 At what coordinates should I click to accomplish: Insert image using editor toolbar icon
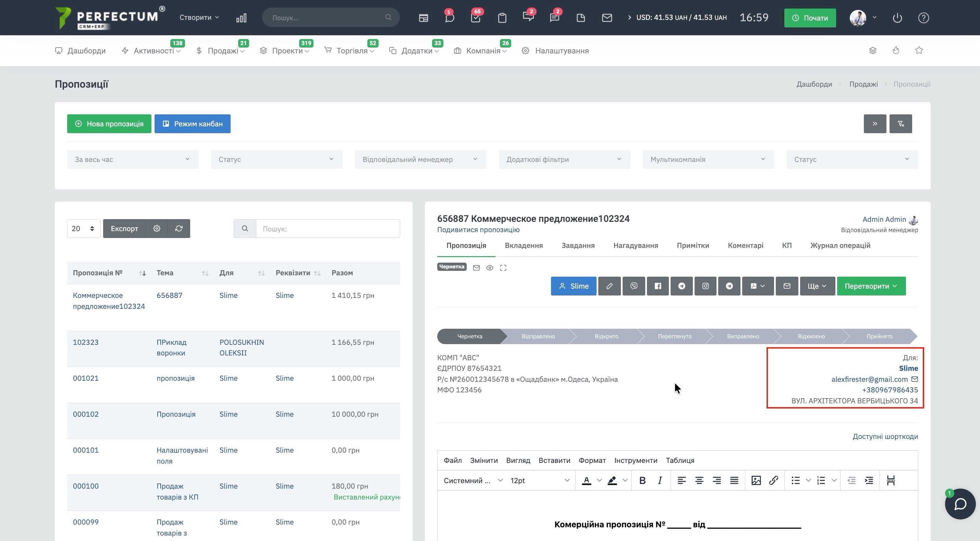coord(756,480)
